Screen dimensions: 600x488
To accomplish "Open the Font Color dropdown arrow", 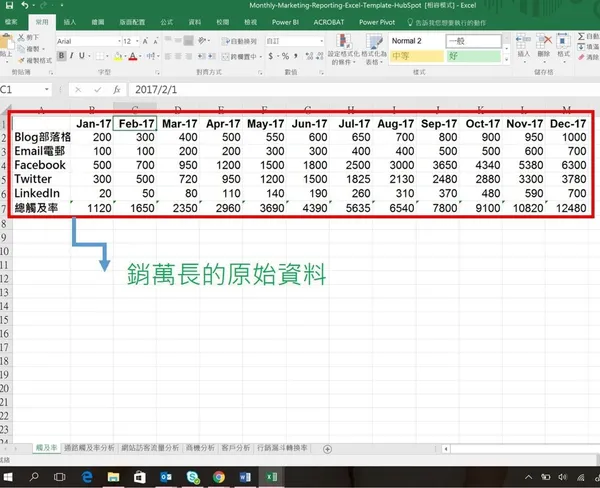I will [x=140, y=56].
